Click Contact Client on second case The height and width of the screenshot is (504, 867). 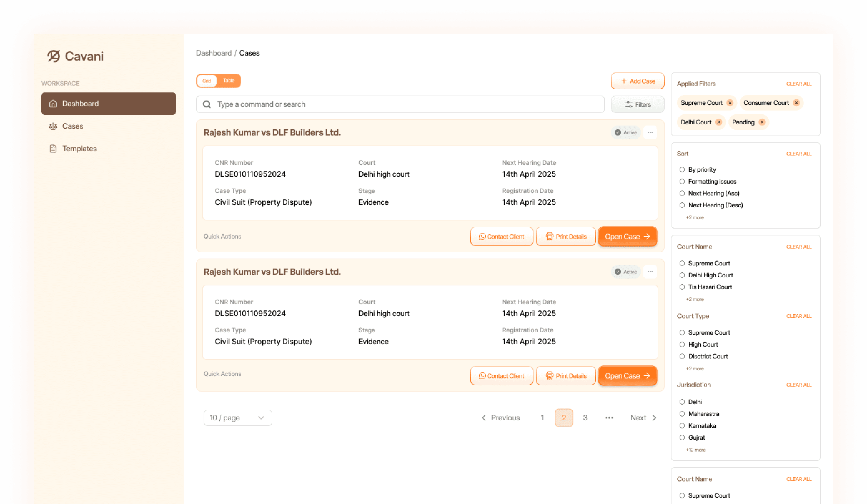(501, 376)
